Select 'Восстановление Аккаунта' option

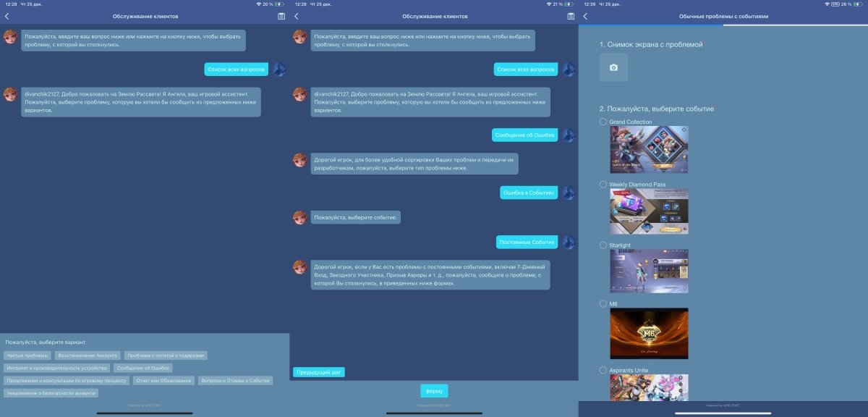click(88, 355)
